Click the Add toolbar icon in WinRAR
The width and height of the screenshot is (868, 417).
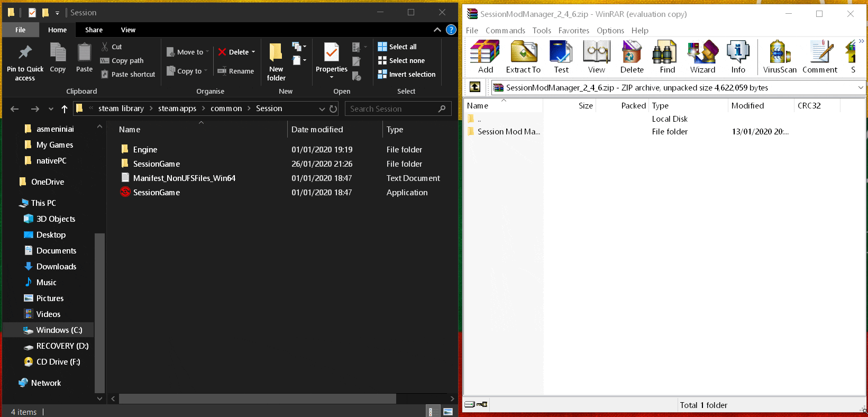tap(485, 57)
